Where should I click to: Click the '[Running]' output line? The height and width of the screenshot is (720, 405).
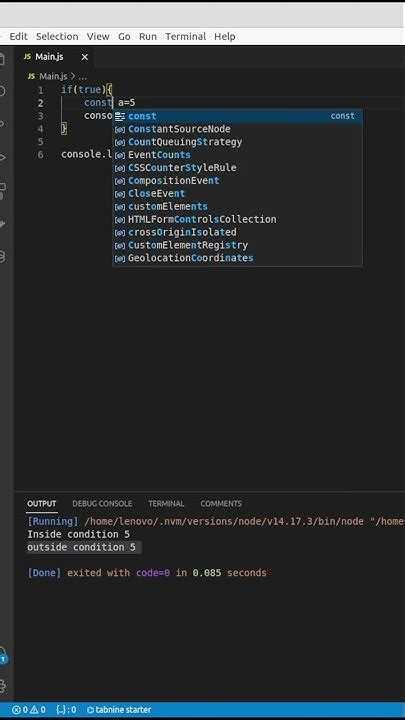coord(216,522)
